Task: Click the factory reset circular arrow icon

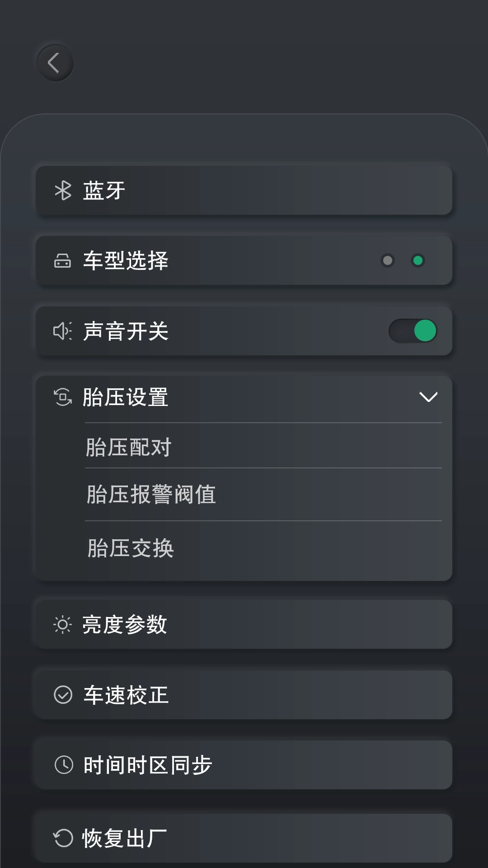Action: (x=63, y=838)
